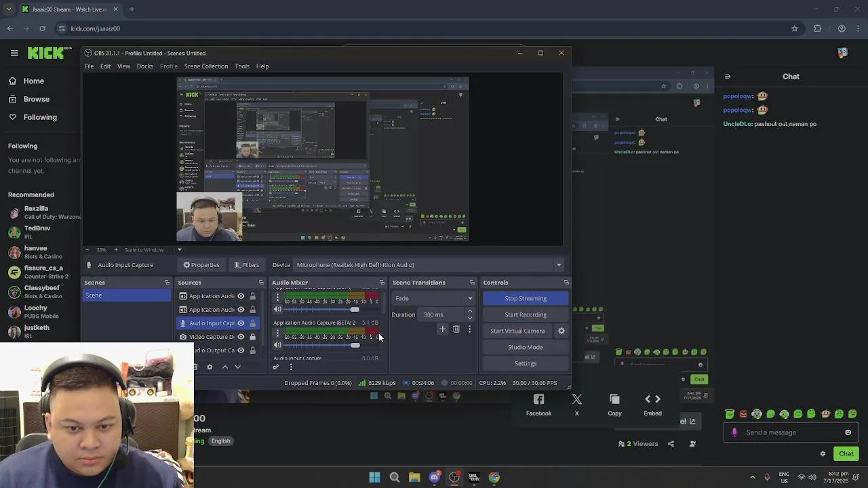
Task: Open the OBS Tools menu
Action: point(242,66)
